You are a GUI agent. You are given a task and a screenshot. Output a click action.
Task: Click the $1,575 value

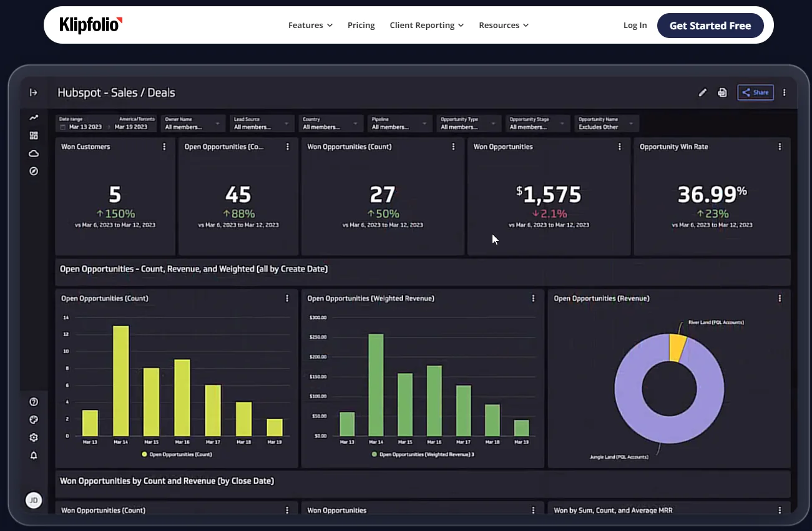tap(549, 195)
